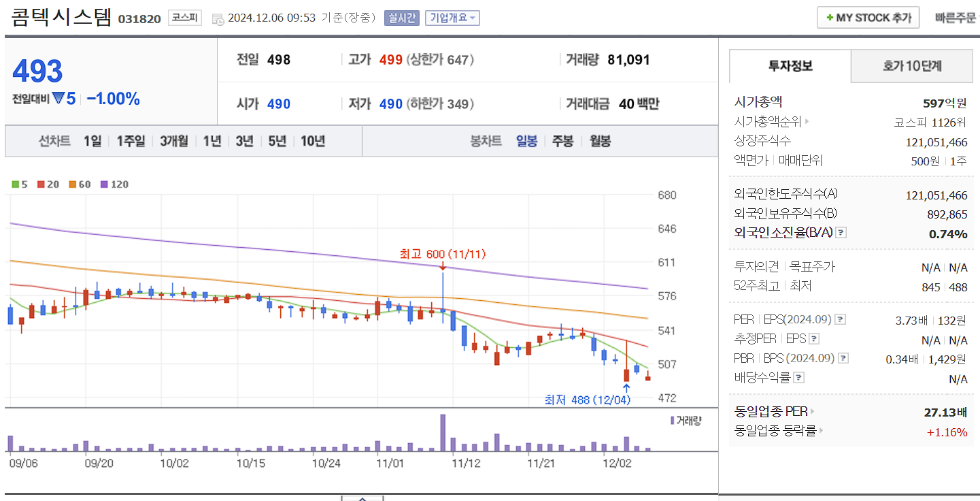Click the 코스피 market badge next to 031820
This screenshot has width=980, height=501.
point(184,18)
